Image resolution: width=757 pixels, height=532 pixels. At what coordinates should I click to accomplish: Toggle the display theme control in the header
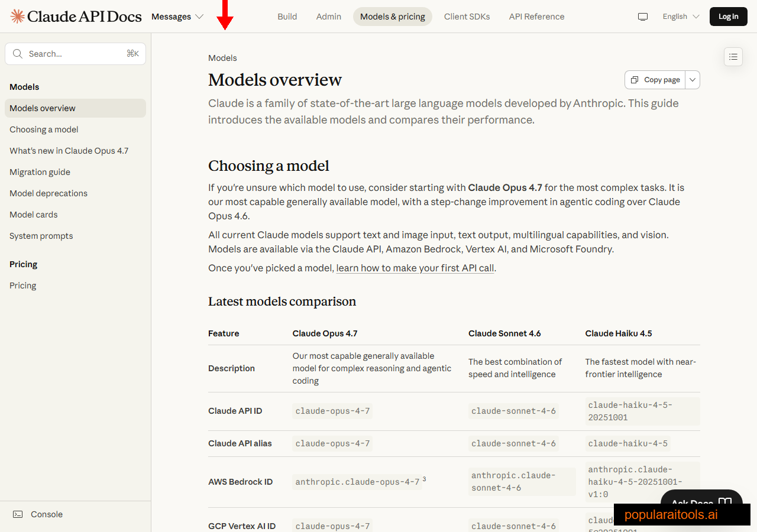point(643,17)
